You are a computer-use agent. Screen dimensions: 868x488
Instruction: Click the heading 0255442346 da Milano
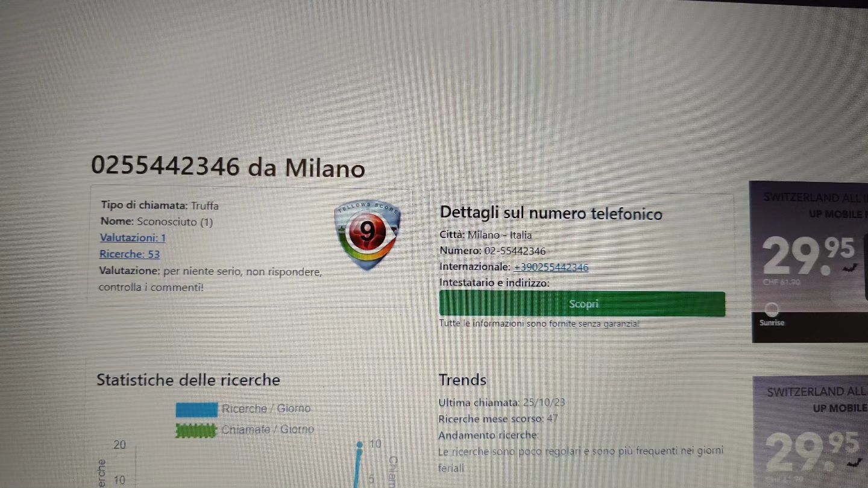click(x=228, y=166)
